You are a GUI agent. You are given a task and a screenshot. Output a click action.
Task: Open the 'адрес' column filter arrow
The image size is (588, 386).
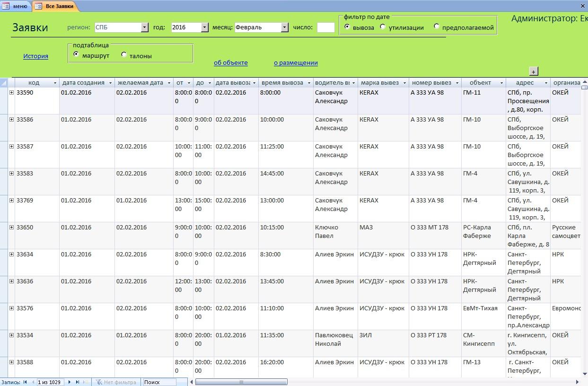click(x=546, y=83)
